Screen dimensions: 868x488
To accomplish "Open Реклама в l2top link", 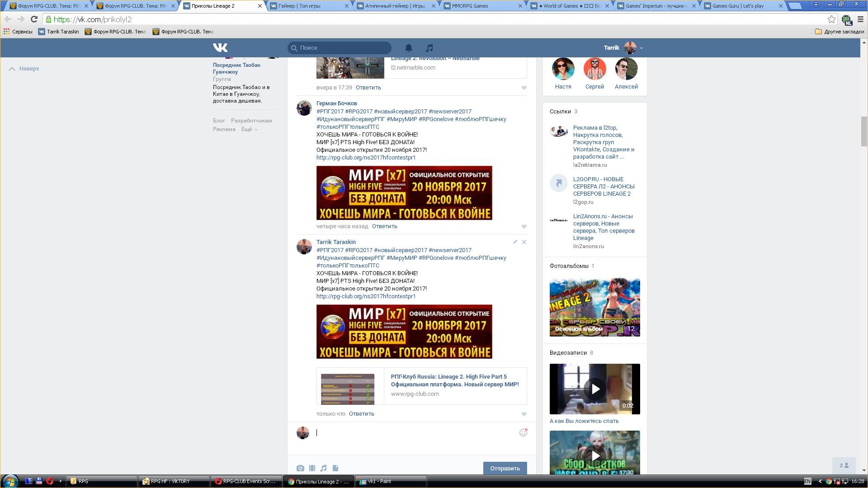I will click(x=604, y=142).
